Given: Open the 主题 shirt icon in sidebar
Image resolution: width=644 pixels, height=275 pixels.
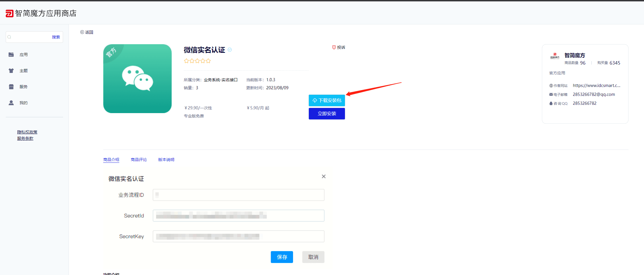Looking at the screenshot, I should tap(11, 71).
